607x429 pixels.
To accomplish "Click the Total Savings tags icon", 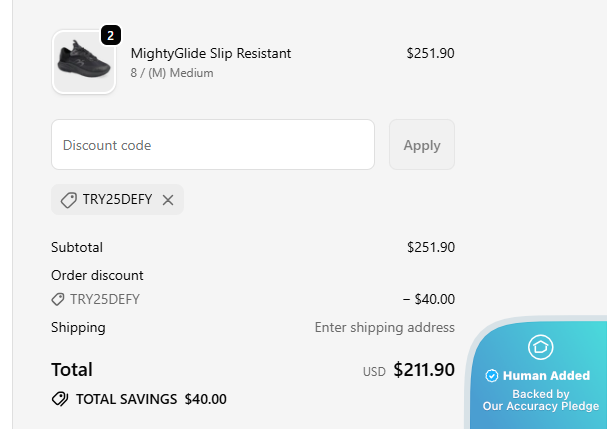I will (60, 399).
